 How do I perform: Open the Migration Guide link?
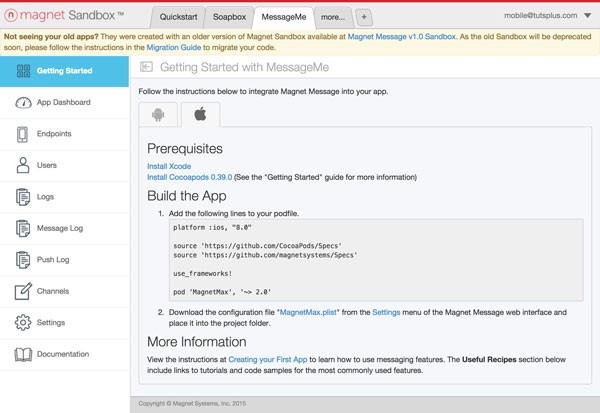click(x=174, y=47)
